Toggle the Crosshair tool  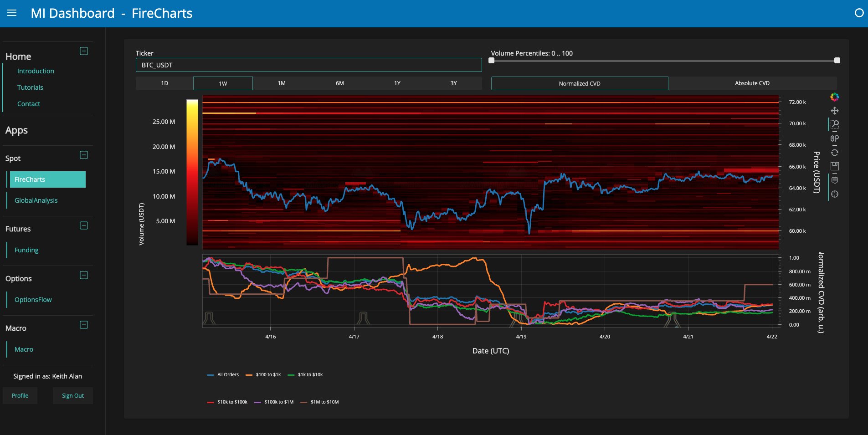point(834,194)
